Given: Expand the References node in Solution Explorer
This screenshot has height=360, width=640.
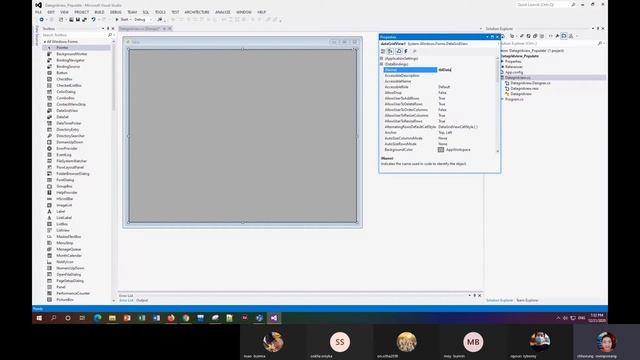Looking at the screenshot, I should pos(502,67).
